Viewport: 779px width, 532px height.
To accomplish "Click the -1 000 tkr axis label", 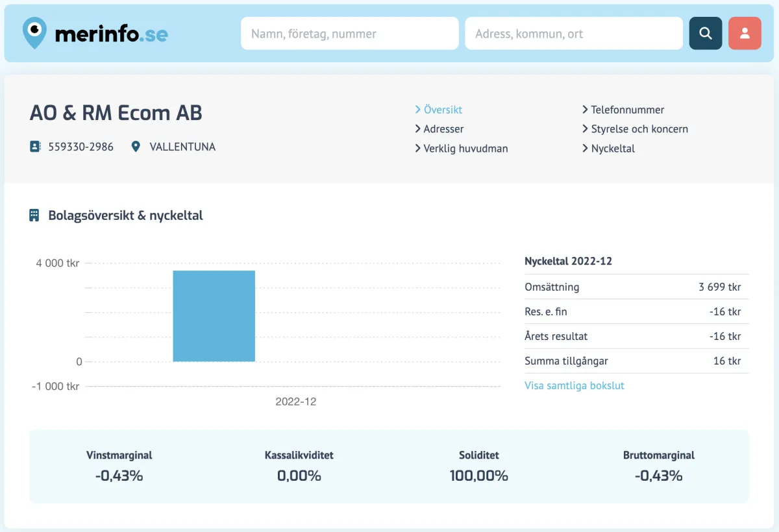I will [x=56, y=386].
